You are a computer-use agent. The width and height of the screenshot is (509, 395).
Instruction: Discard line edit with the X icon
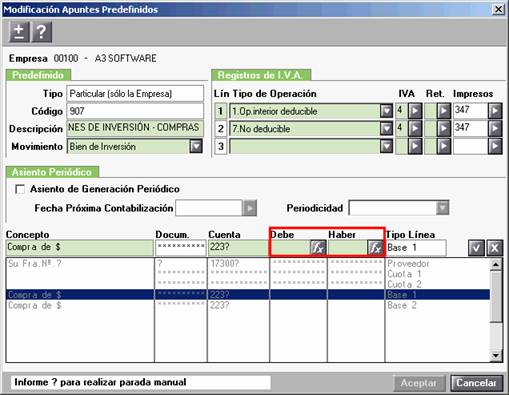(x=494, y=248)
